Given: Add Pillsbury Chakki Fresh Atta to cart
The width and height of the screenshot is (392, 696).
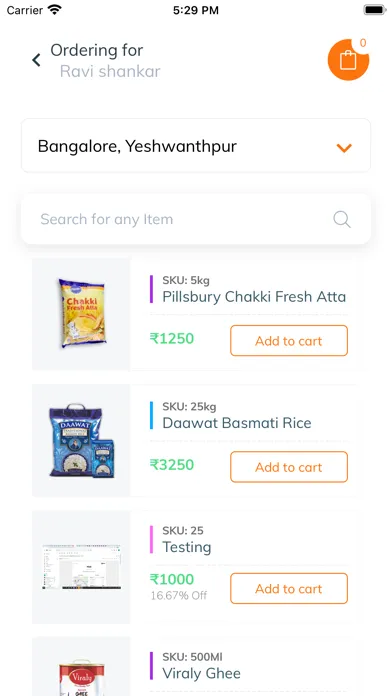Looking at the screenshot, I should (x=289, y=341).
